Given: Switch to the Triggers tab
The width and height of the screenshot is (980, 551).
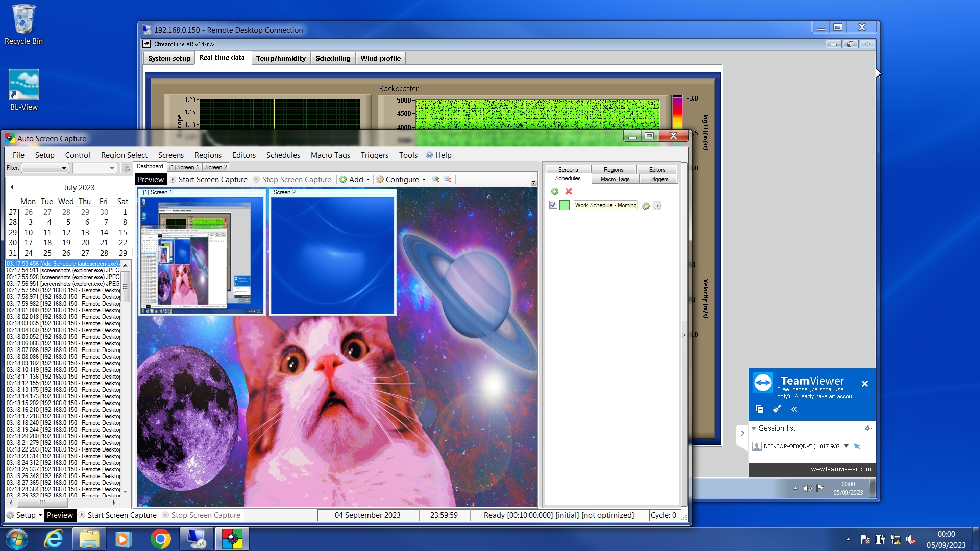Looking at the screenshot, I should [x=658, y=179].
